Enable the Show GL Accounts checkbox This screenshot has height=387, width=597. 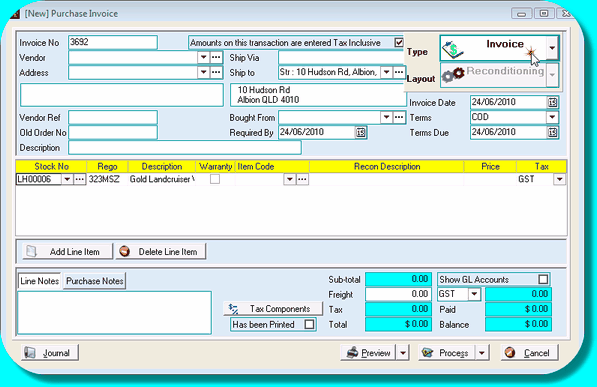pyautogui.click(x=543, y=279)
